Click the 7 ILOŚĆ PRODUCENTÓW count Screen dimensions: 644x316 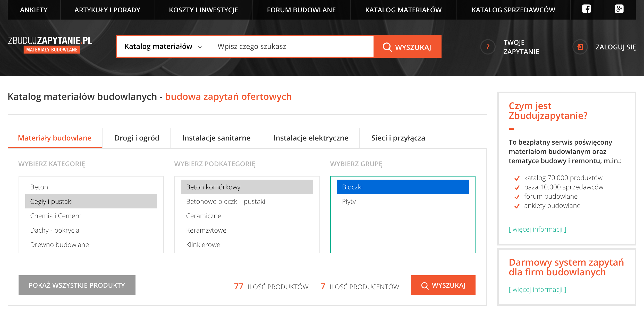tap(360, 286)
